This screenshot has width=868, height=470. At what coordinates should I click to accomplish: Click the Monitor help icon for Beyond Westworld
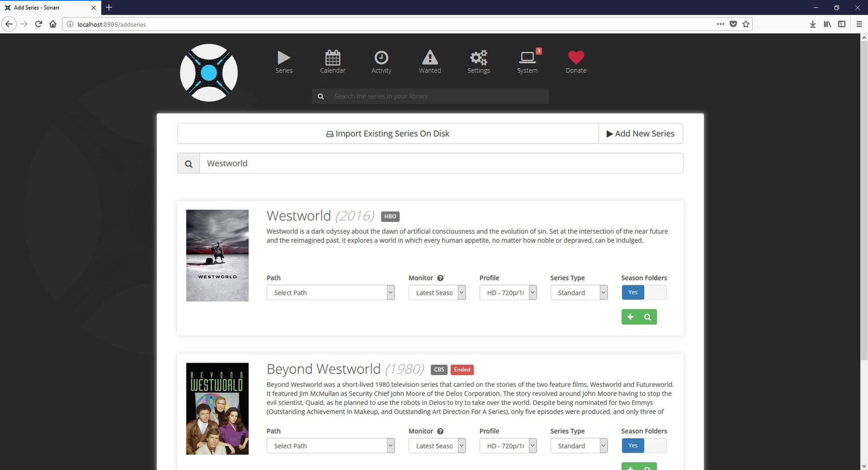440,431
